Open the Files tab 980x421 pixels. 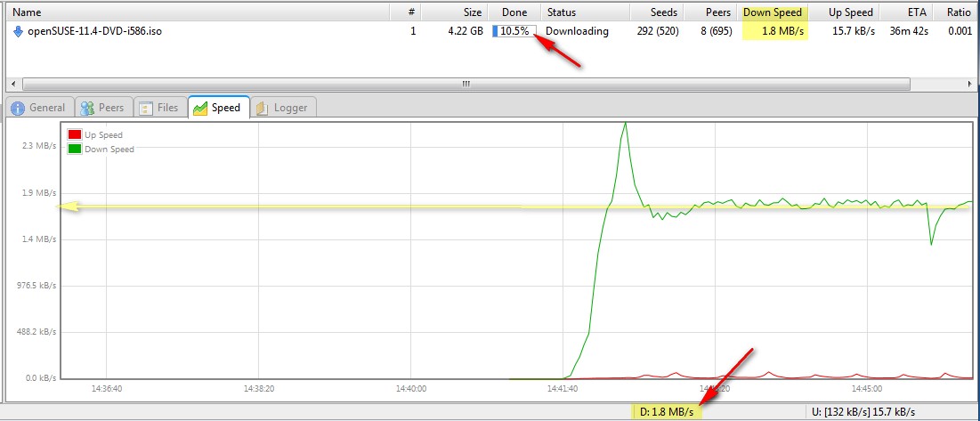pos(159,108)
